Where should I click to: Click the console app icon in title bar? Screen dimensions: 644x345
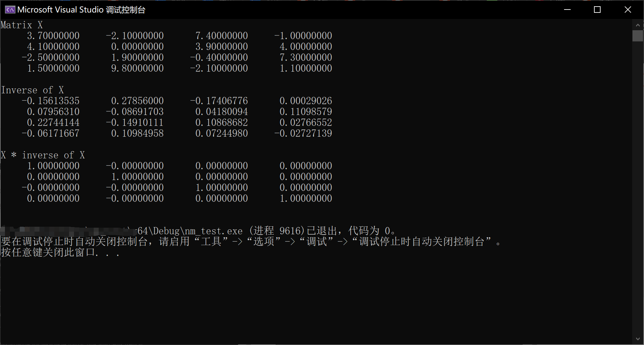(10, 10)
